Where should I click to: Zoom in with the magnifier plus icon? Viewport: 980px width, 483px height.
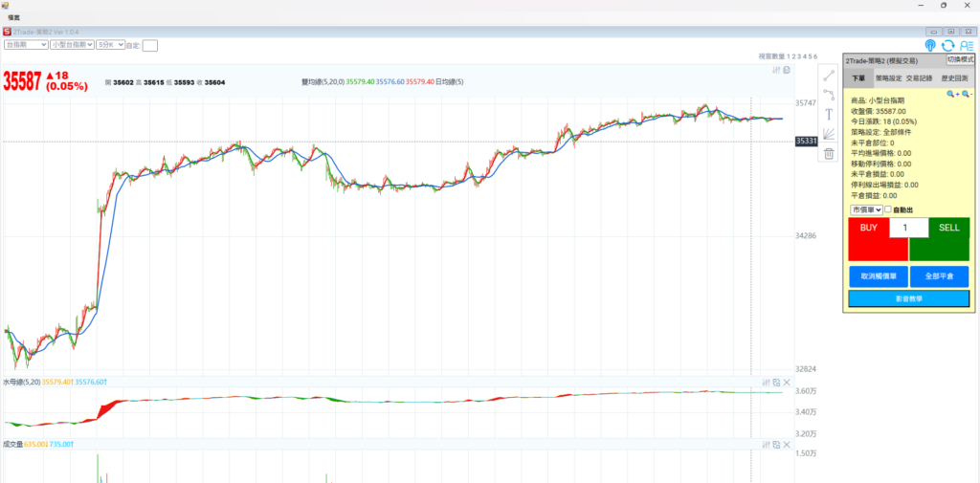(952, 94)
